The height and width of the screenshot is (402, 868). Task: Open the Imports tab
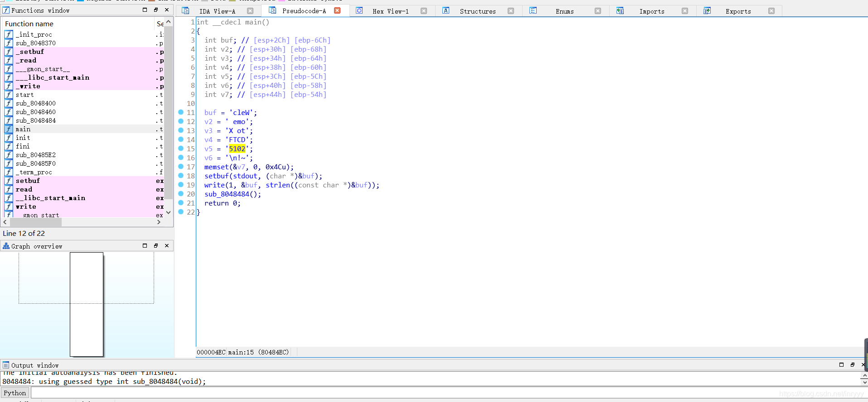(x=652, y=11)
